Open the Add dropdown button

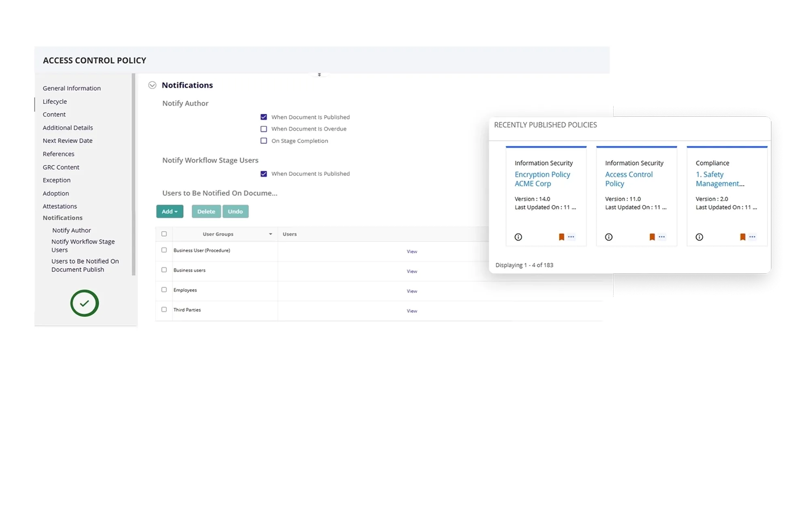(x=170, y=212)
